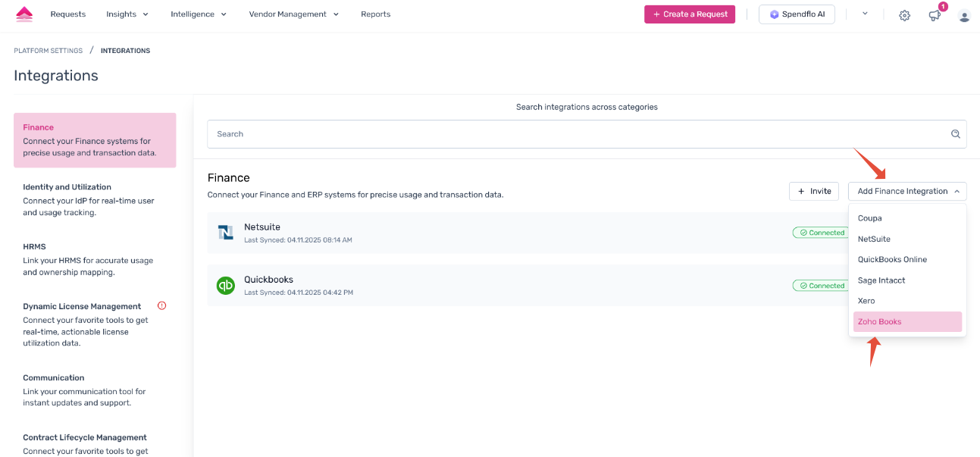Expand the Vendor Management menu
Image resolution: width=980 pixels, height=457 pixels.
(294, 14)
